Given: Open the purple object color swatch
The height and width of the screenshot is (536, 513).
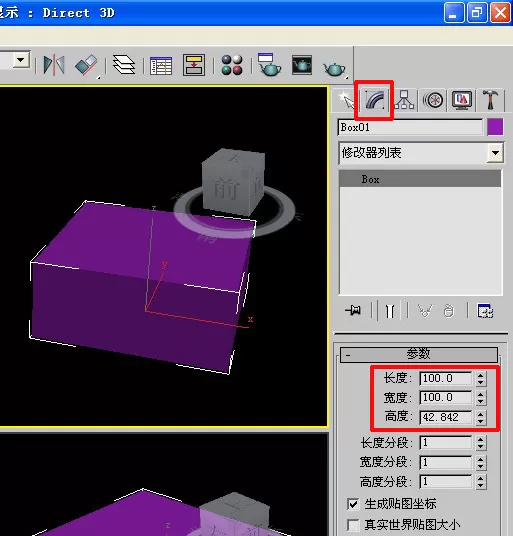Looking at the screenshot, I should point(495,127).
